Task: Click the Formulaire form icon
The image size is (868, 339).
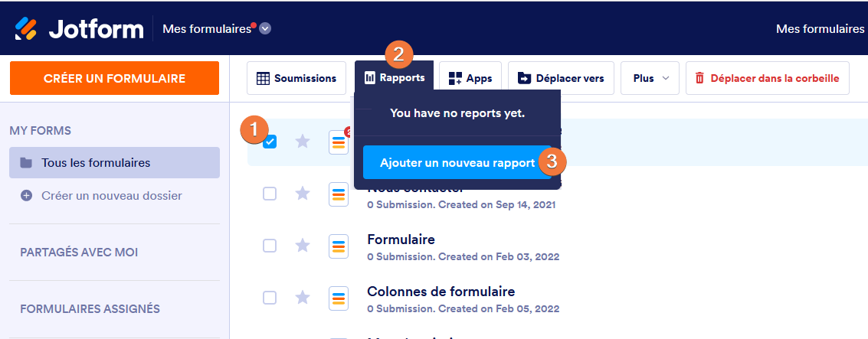Action: [x=339, y=246]
